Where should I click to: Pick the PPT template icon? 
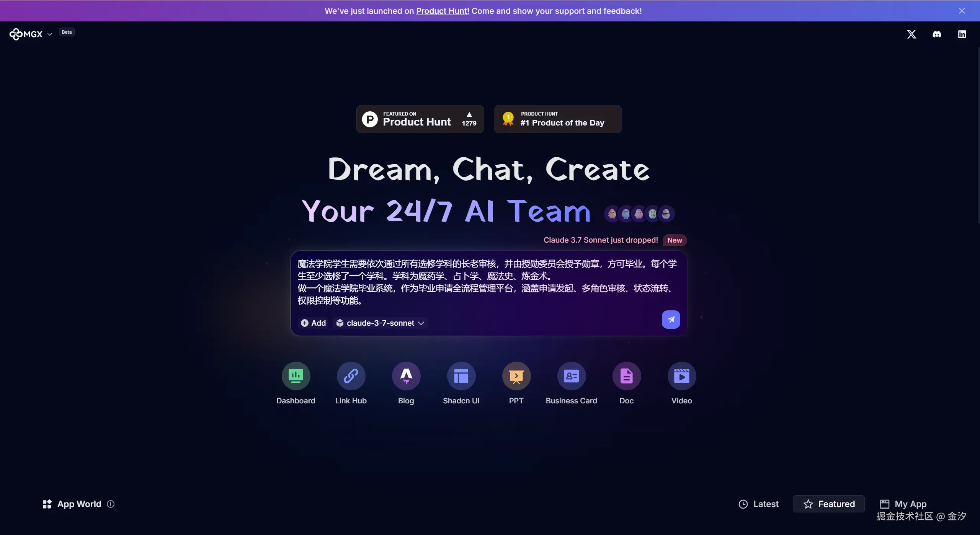point(516,376)
